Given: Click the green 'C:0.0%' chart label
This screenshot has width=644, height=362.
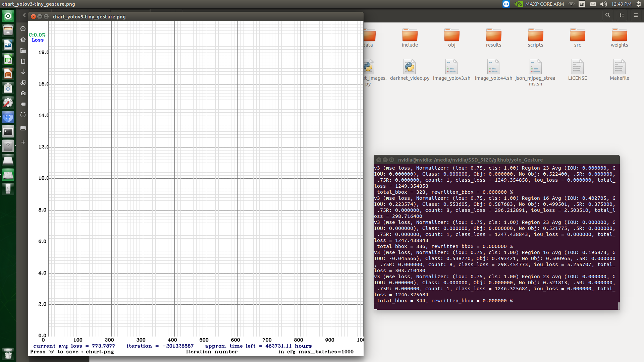Looking at the screenshot, I should coord(37,35).
